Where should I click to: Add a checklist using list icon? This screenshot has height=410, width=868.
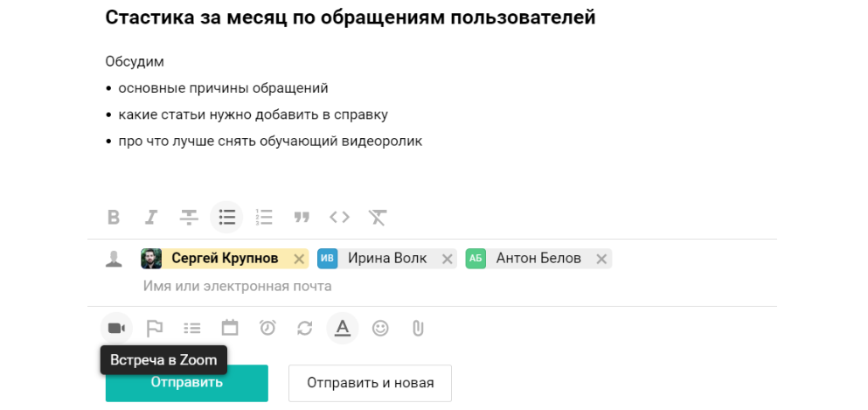(192, 328)
